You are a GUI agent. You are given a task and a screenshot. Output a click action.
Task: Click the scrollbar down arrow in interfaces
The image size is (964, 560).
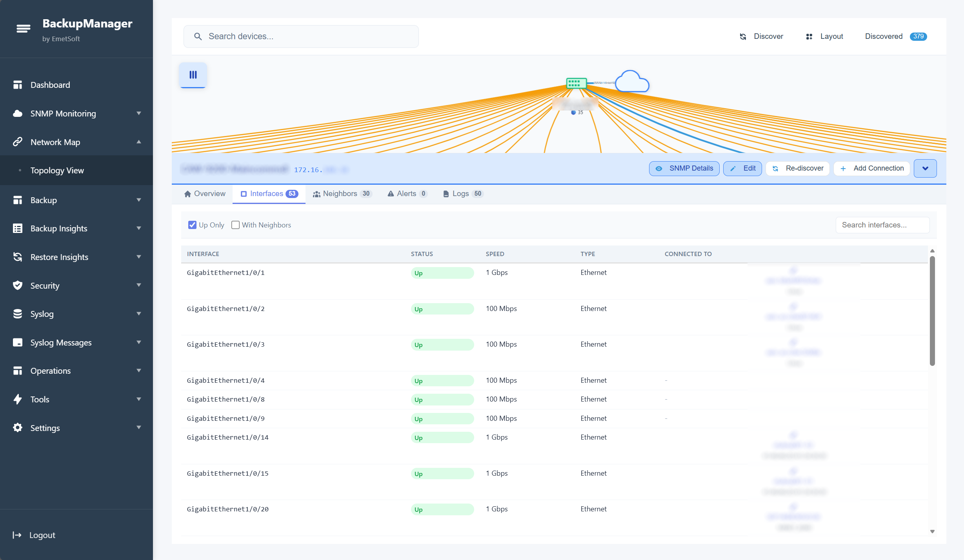(x=932, y=531)
